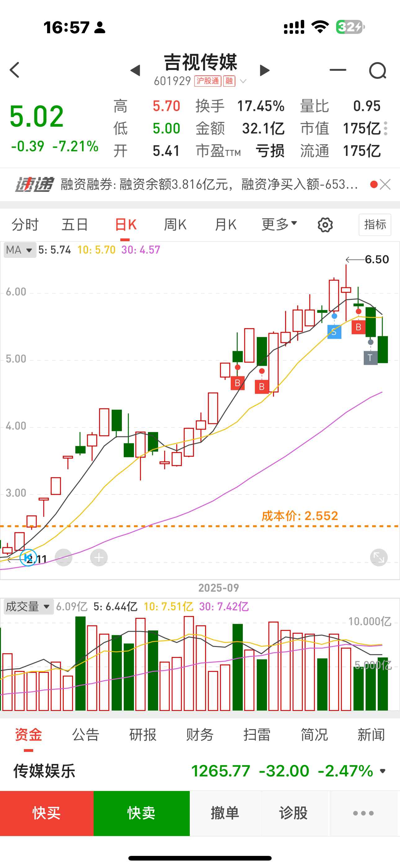Open the 财务 tab

point(200,735)
